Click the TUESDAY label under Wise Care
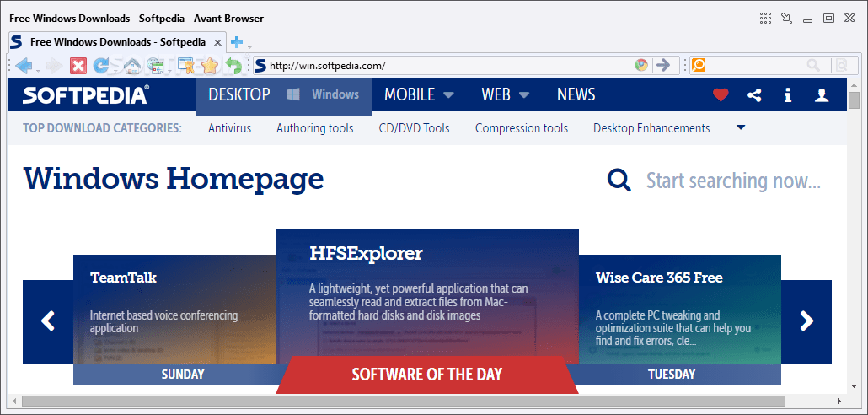Screen dimensions: 868x415 pyautogui.click(x=672, y=375)
